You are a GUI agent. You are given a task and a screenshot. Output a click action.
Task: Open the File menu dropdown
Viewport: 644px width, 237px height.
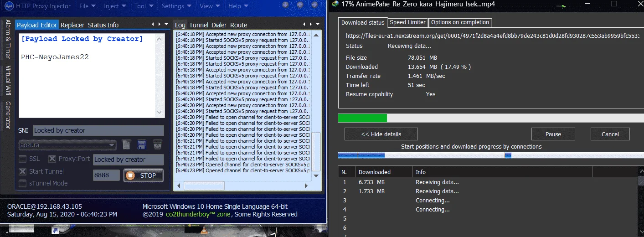pos(87,6)
